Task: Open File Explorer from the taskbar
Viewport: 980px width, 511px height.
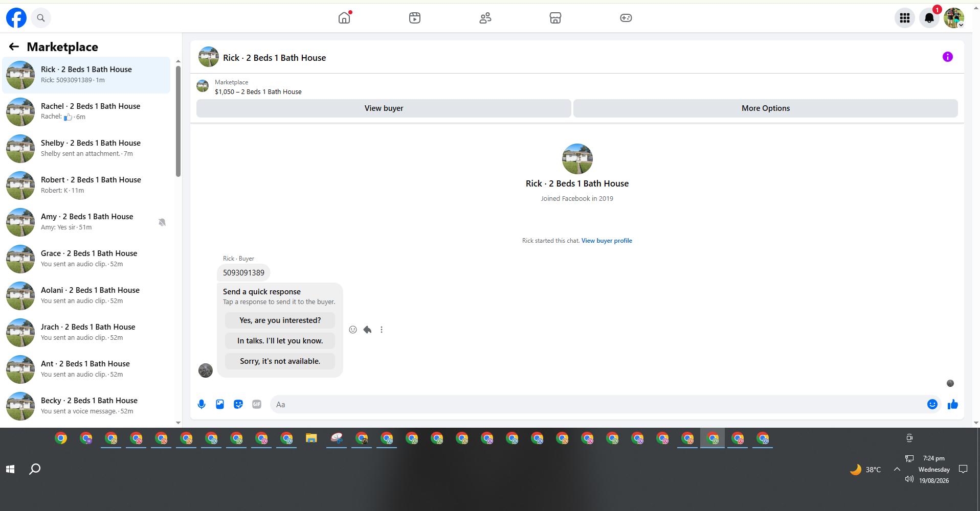Action: click(311, 438)
